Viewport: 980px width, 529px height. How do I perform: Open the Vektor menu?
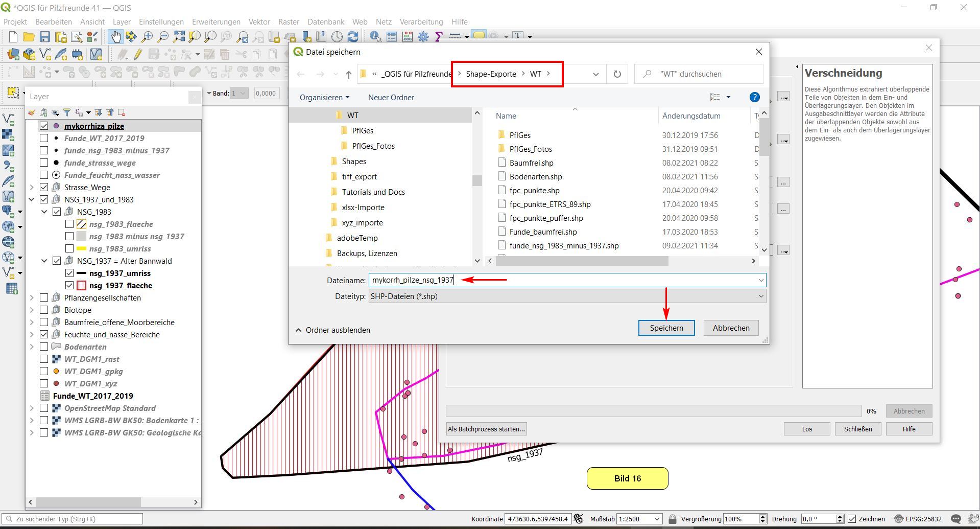[259, 22]
